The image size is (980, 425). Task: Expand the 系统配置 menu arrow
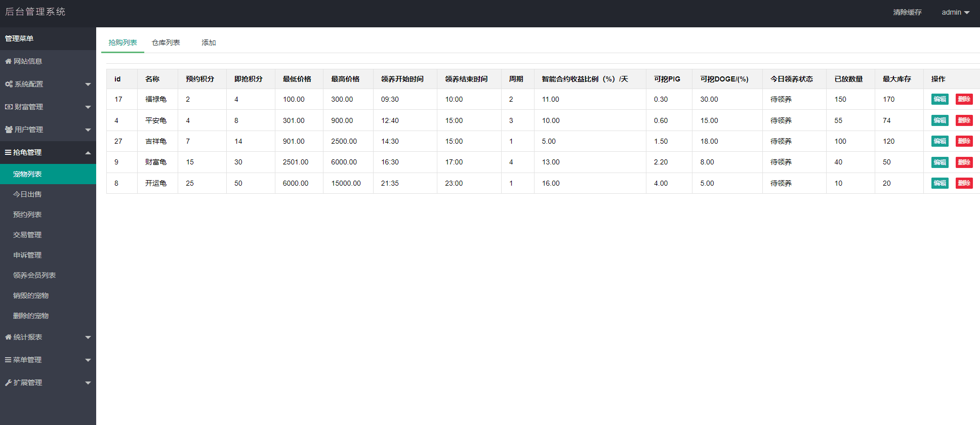tap(88, 84)
